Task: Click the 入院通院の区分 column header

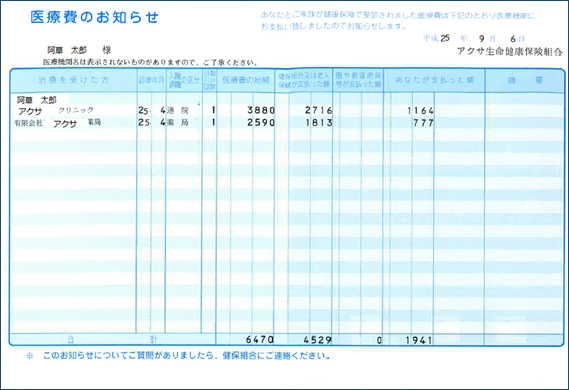Action: 184,80
